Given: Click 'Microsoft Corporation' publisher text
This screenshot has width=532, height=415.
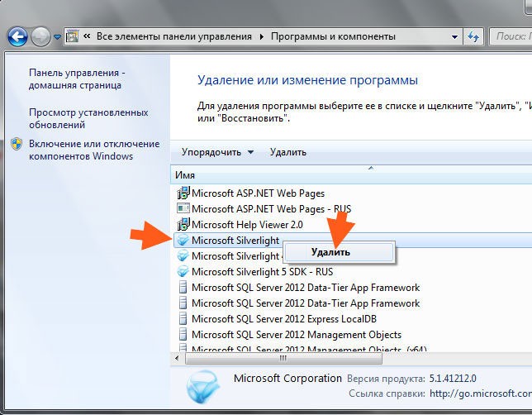Looking at the screenshot, I should click(287, 379).
